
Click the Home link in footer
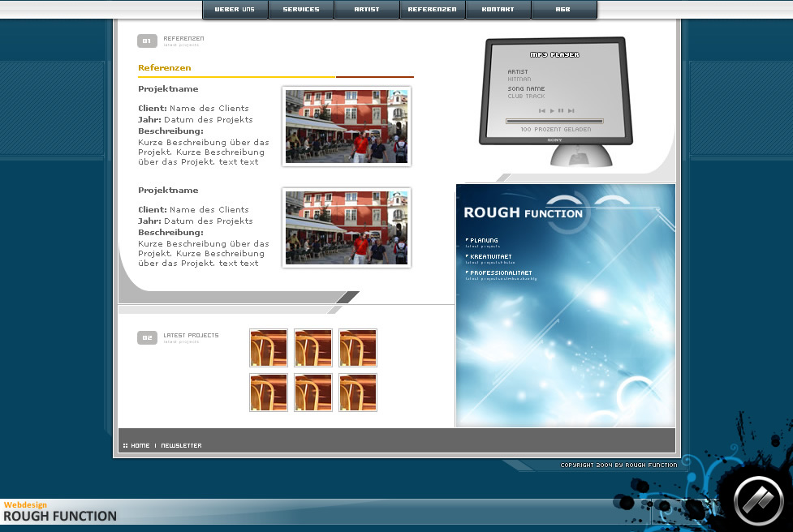[x=140, y=445]
